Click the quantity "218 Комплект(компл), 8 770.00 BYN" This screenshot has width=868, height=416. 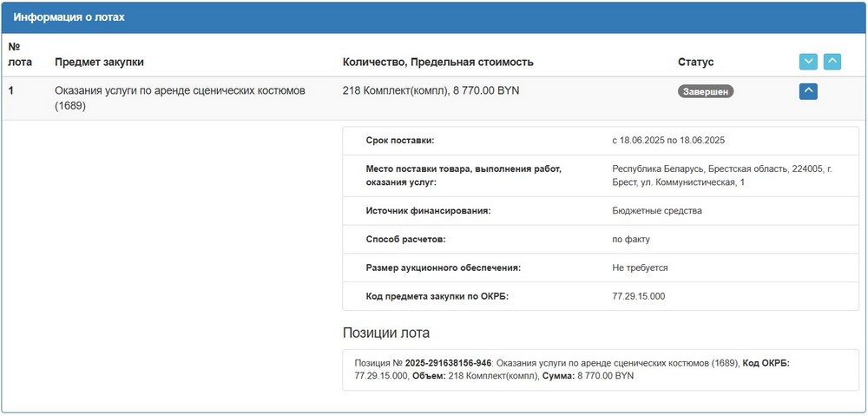tap(431, 90)
